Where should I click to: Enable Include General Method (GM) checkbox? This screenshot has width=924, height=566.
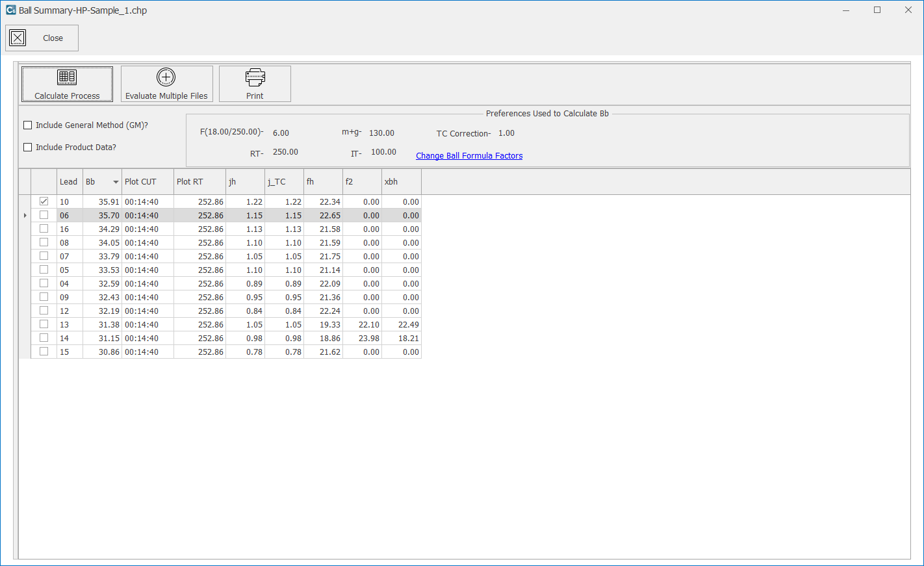click(28, 125)
